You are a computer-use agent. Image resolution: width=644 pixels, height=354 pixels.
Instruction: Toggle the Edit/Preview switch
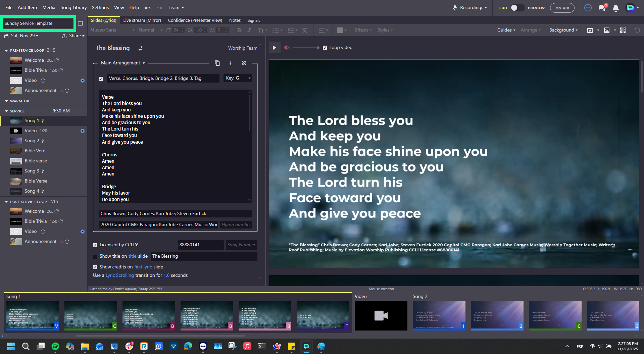517,8
